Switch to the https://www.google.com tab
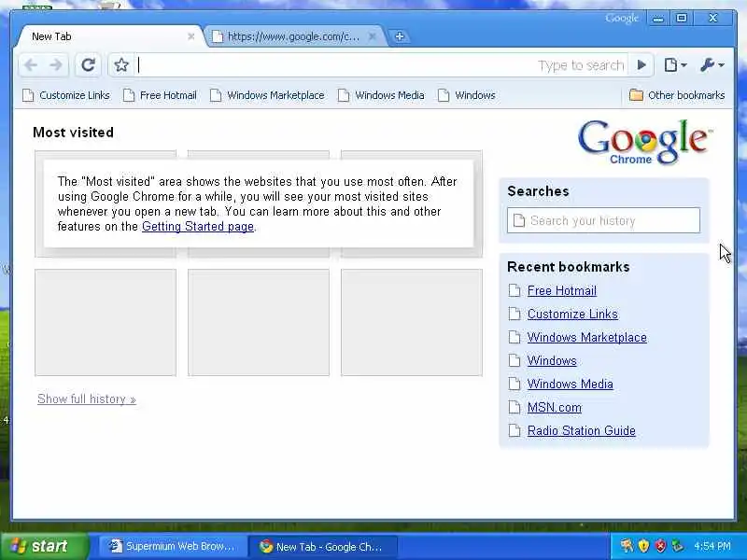The width and height of the screenshot is (747, 560). pyautogui.click(x=295, y=36)
